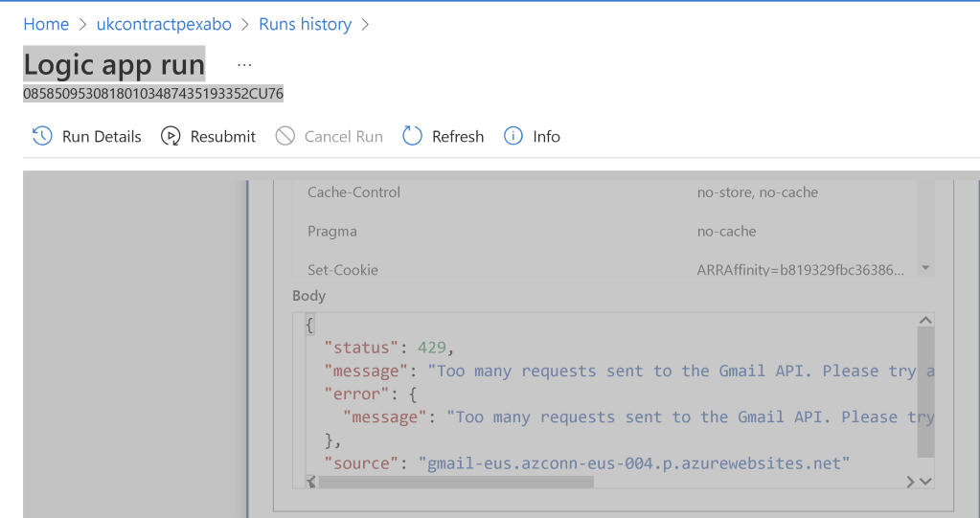Screen dimensions: 980x518
Task: Click the Cache-Control header name
Action: (353, 192)
